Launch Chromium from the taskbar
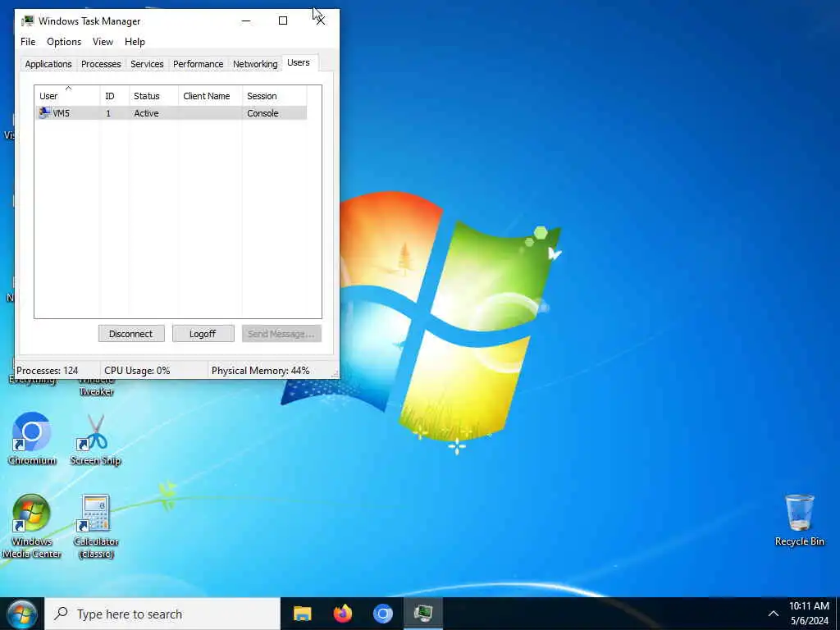The height and width of the screenshot is (630, 840). click(x=383, y=614)
